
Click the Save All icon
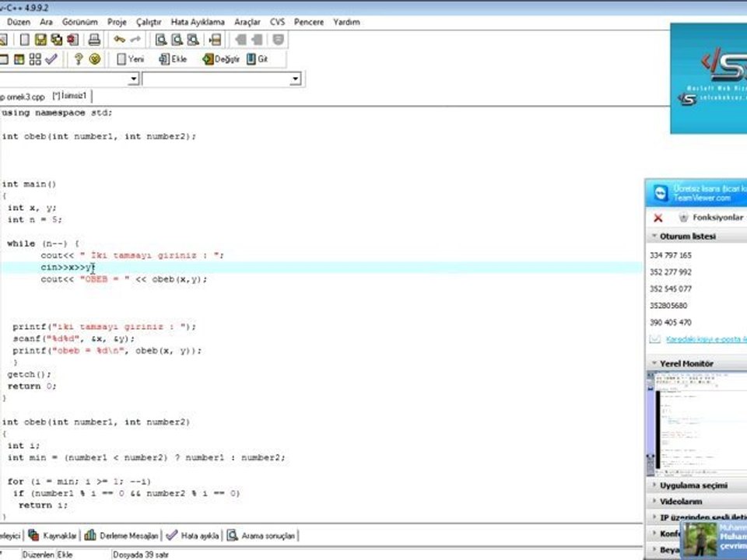[x=57, y=40]
